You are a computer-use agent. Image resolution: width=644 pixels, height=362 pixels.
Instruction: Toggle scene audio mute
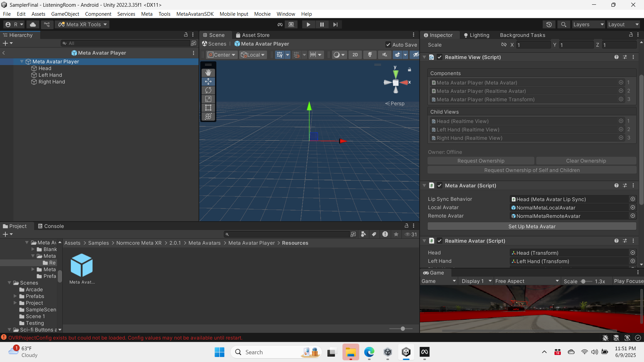[385, 55]
